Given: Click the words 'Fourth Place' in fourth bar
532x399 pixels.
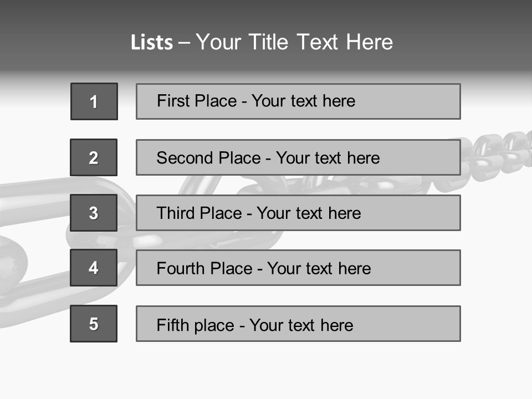Looking at the screenshot, I should pyautogui.click(x=204, y=268).
